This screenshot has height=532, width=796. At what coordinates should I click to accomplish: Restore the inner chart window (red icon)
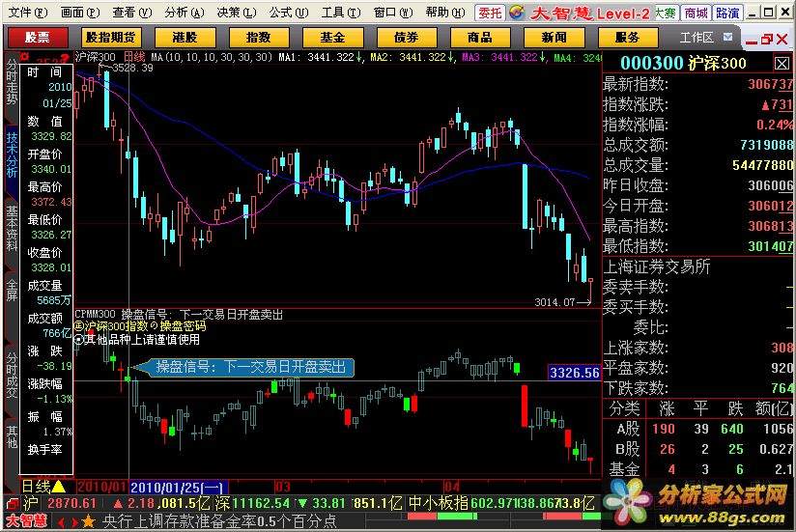point(767,39)
